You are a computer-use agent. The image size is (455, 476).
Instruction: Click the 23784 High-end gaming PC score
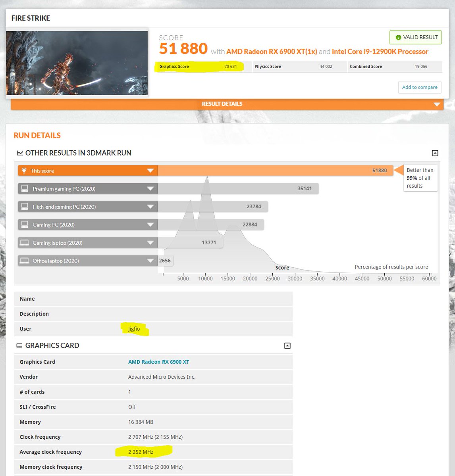(254, 206)
